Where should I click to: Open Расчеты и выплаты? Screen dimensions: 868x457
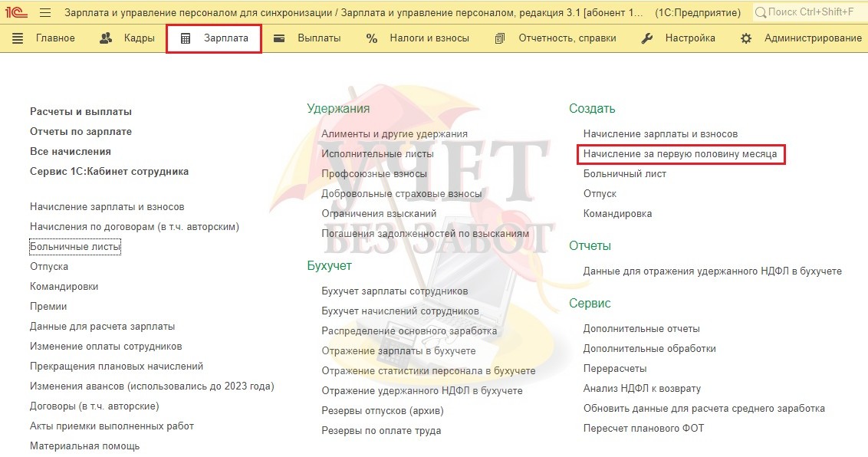(81, 112)
